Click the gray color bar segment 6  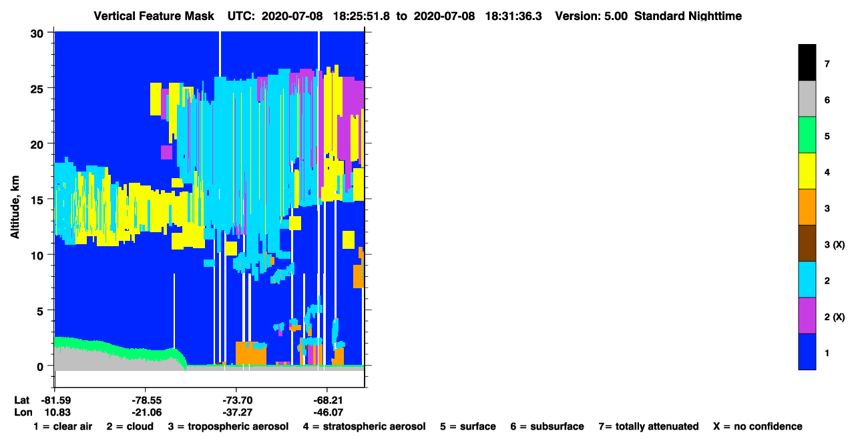807,99
